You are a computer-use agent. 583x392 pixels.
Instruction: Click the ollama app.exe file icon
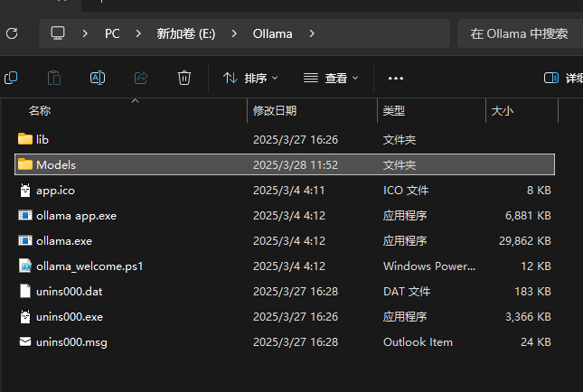point(25,216)
